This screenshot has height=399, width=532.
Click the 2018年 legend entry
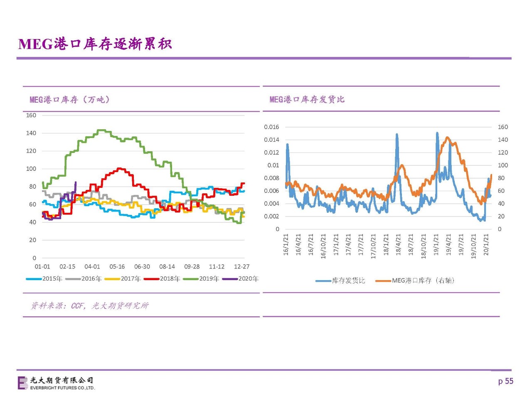point(162,278)
